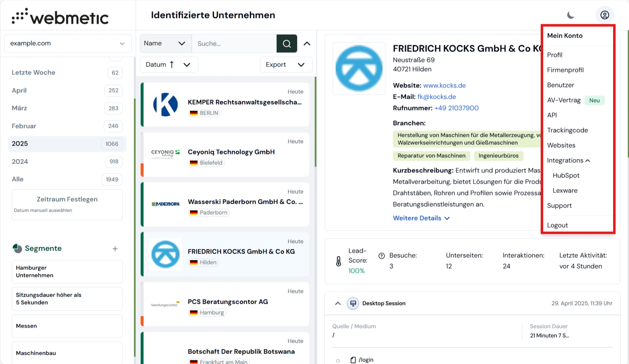Screen dimensions: 629x364
Task: Expand Weitere Details
Action: tap(421, 218)
